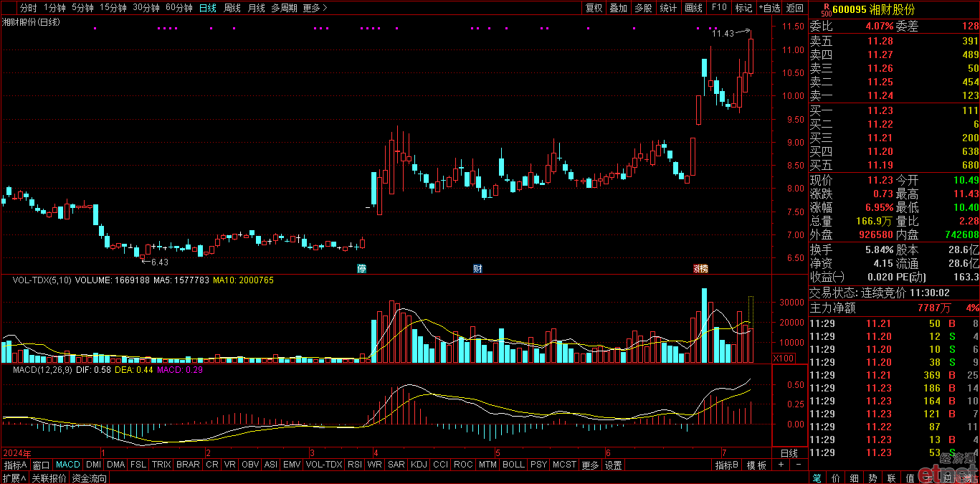The image size is (980, 484).
Task: Switch to the 分时 intraday view
Action: point(28,8)
